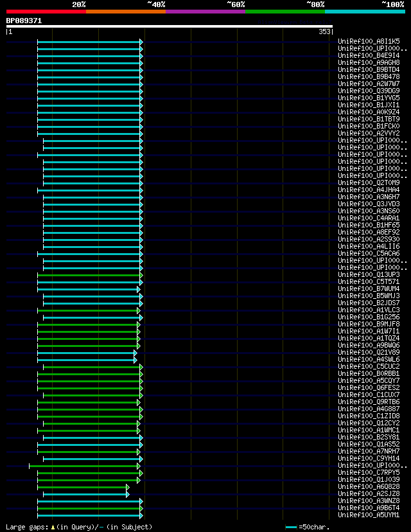The width and height of the screenshot is (411, 532).
Task: Select the UniRef100_Q9RTB6 label
Action: (x=369, y=402)
